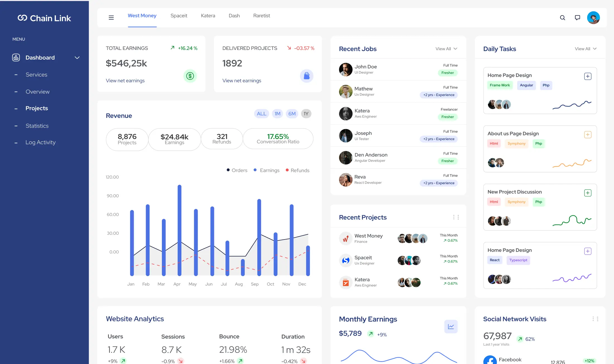614x364 pixels.
Task: Switch to the Spaceit tab
Action: (179, 16)
